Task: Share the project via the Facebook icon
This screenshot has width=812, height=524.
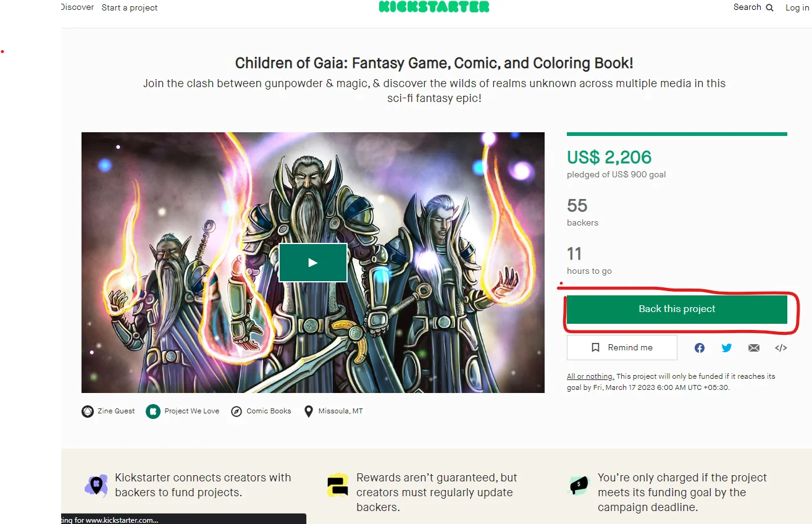Action: pyautogui.click(x=699, y=348)
